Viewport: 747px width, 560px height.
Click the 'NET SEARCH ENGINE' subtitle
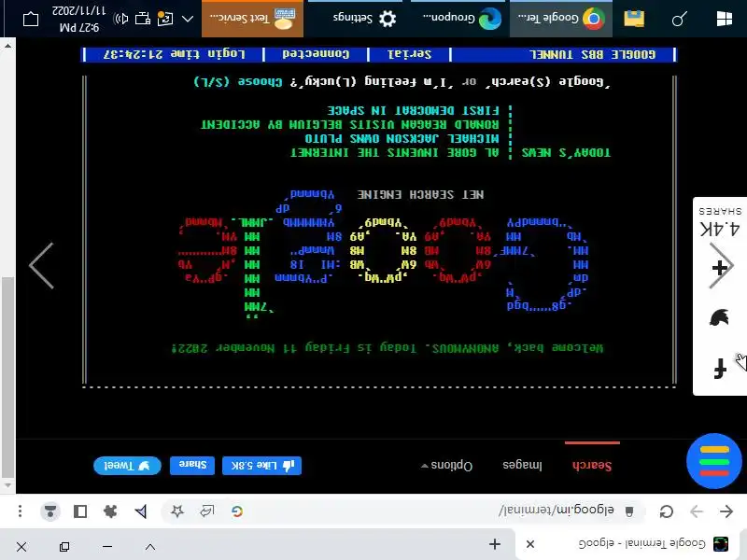(x=421, y=195)
